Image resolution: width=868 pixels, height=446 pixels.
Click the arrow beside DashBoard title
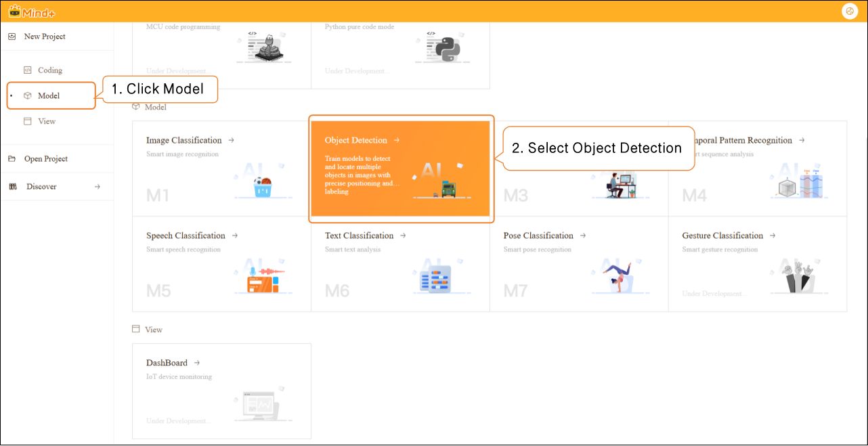[x=197, y=363]
